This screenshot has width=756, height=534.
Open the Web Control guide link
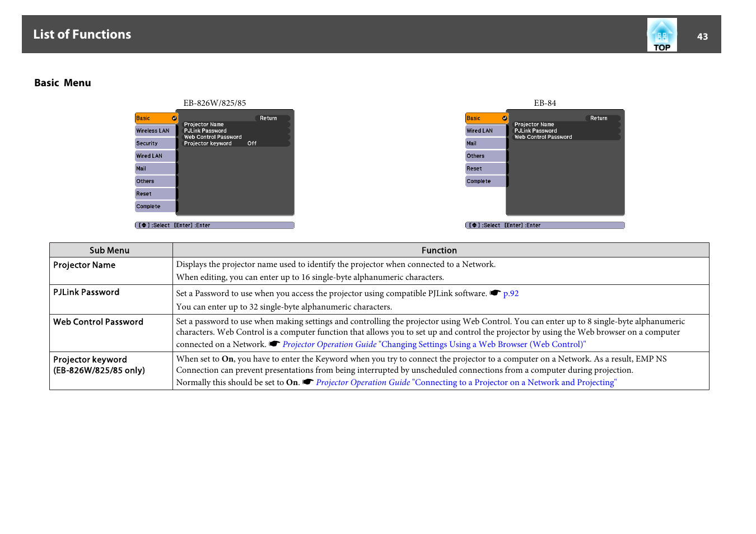pos(434,344)
